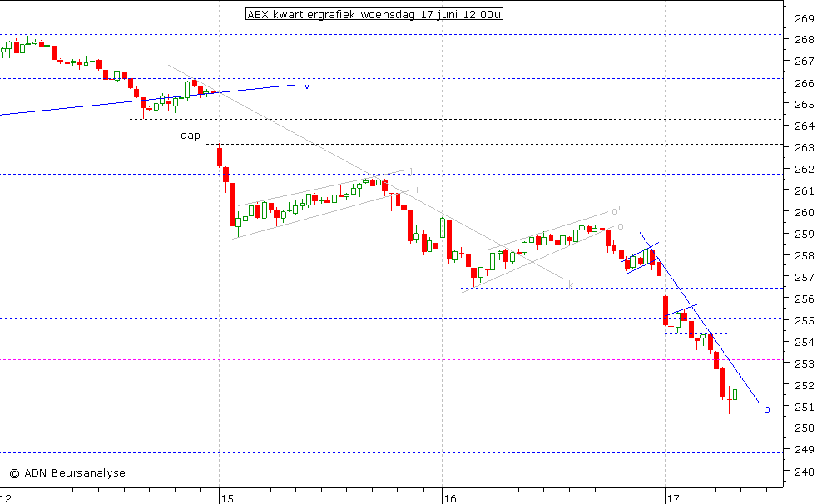Click price level 260 on the axis
The width and height of the screenshot is (817, 504).
(804, 212)
